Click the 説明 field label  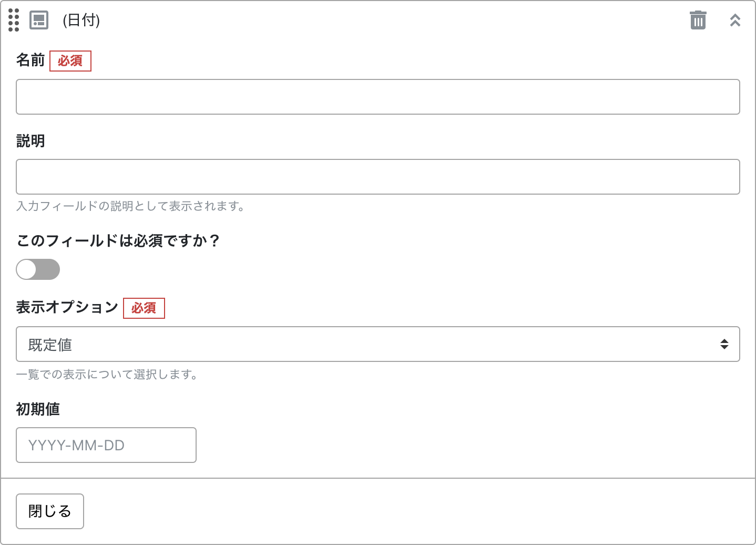(30, 141)
